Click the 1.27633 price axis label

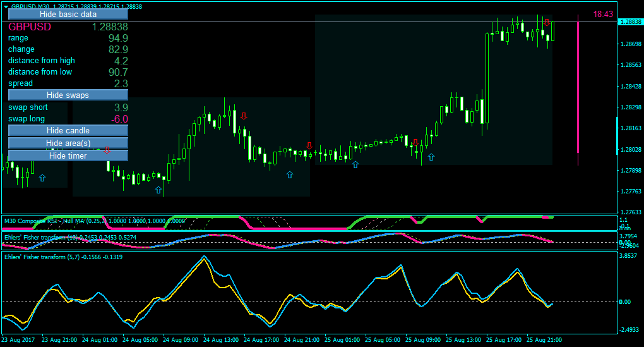pos(631,212)
